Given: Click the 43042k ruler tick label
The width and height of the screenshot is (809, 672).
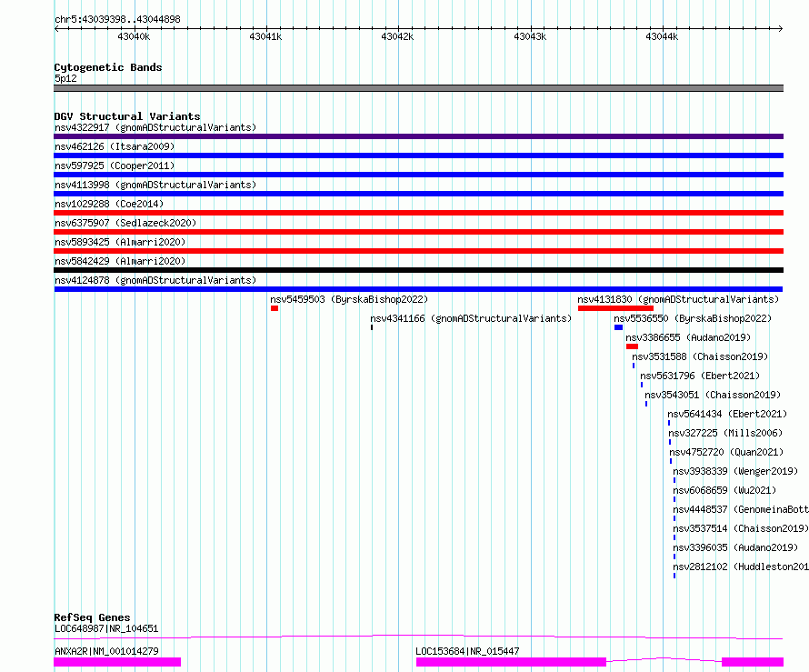Looking at the screenshot, I should click(397, 36).
